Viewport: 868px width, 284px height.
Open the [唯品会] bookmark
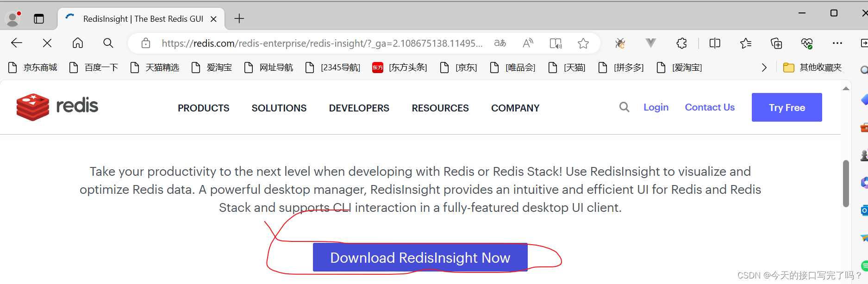coord(512,68)
